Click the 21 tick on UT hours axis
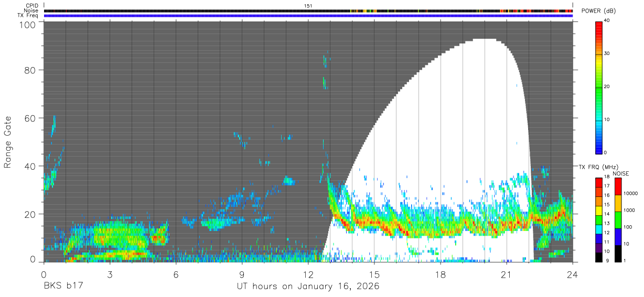 click(x=507, y=274)
